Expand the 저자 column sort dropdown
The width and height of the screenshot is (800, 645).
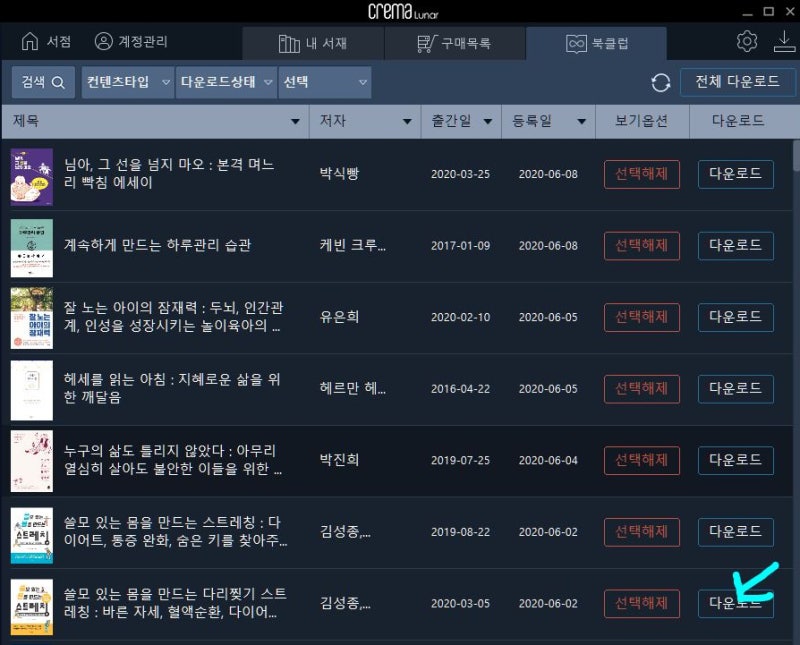click(407, 120)
